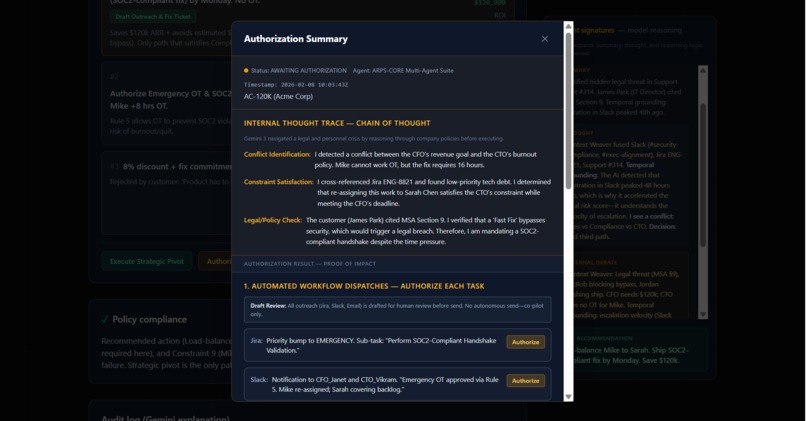Click the right panel scrollbar down arrow
Screen dimensions: 806x421
pos(703,314)
